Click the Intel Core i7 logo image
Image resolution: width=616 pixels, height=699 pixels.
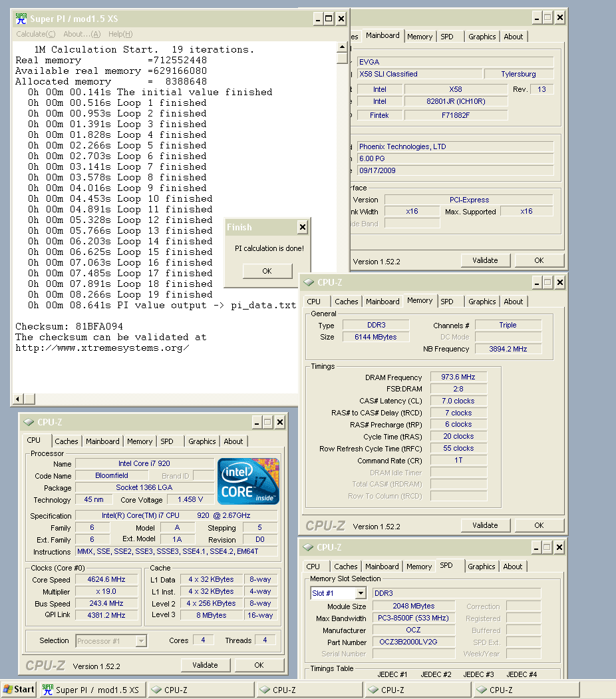pyautogui.click(x=249, y=481)
